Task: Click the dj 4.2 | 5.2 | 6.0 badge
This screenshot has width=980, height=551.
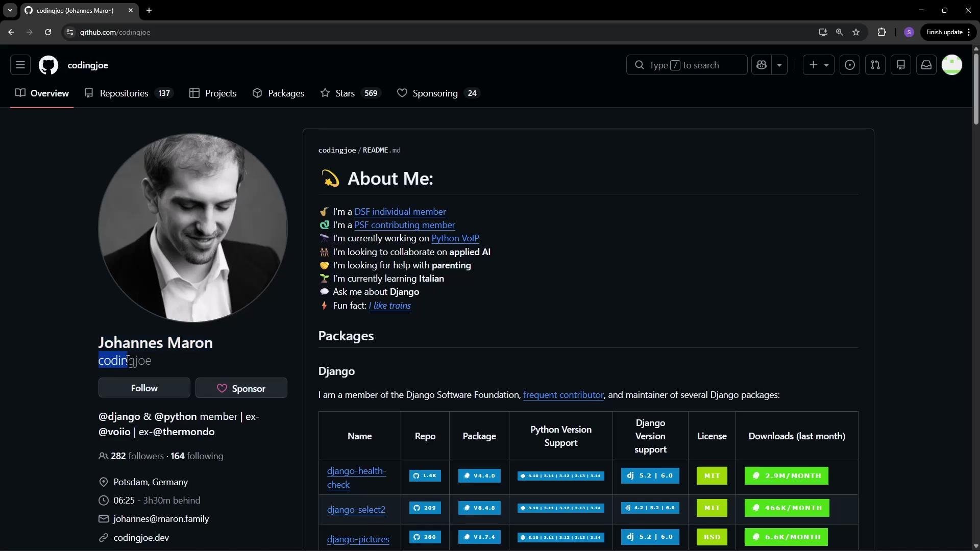Action: point(650,508)
